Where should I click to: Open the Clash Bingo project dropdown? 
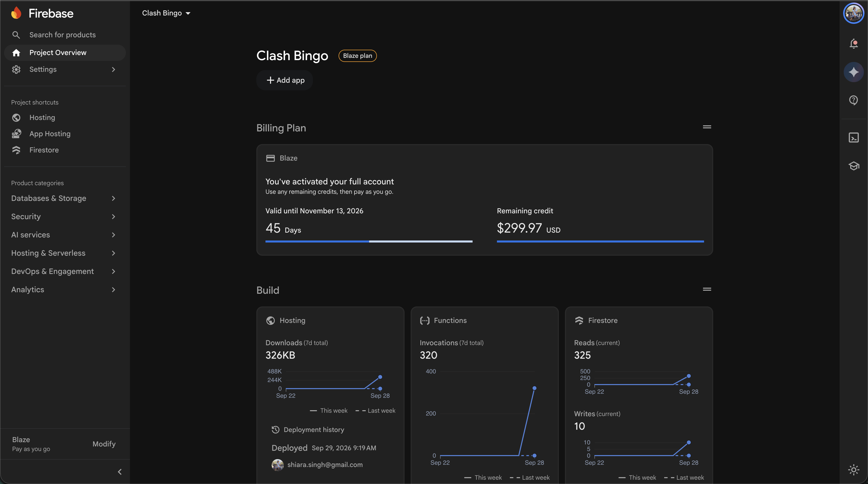[166, 13]
